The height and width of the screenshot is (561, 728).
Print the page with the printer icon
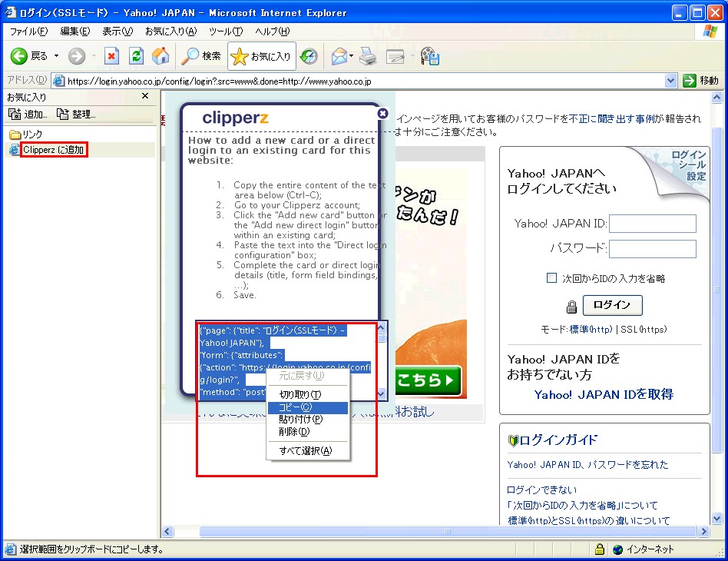(368, 56)
